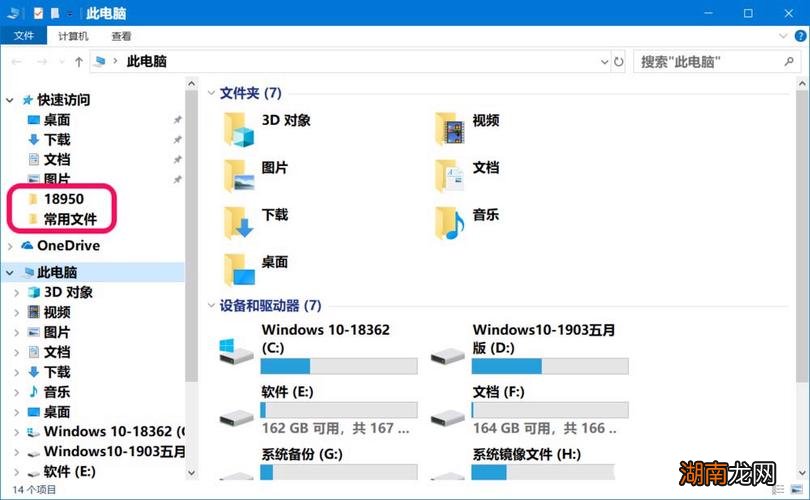Select the 系统备份 (G:) drive

point(319,463)
